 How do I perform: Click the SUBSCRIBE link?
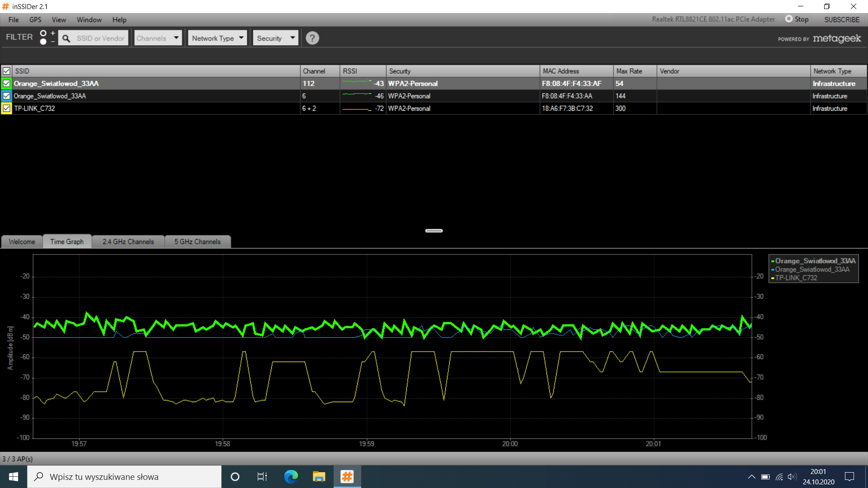[842, 19]
